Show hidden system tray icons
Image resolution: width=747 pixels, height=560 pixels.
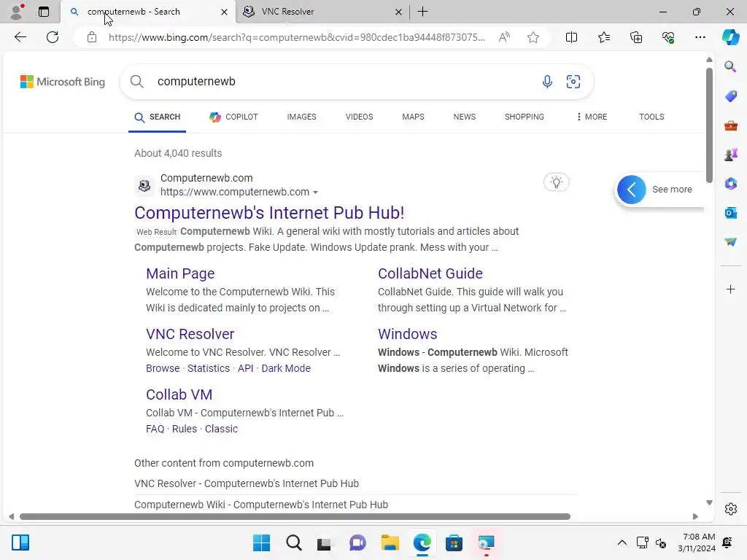[622, 542]
